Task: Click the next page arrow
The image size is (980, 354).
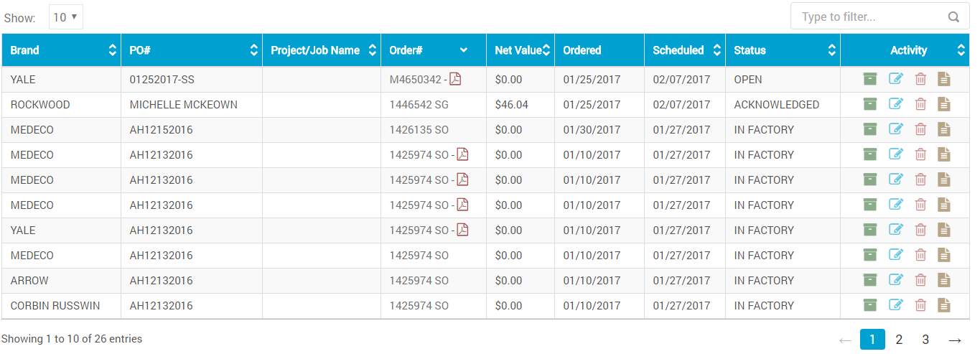Action: [x=954, y=340]
